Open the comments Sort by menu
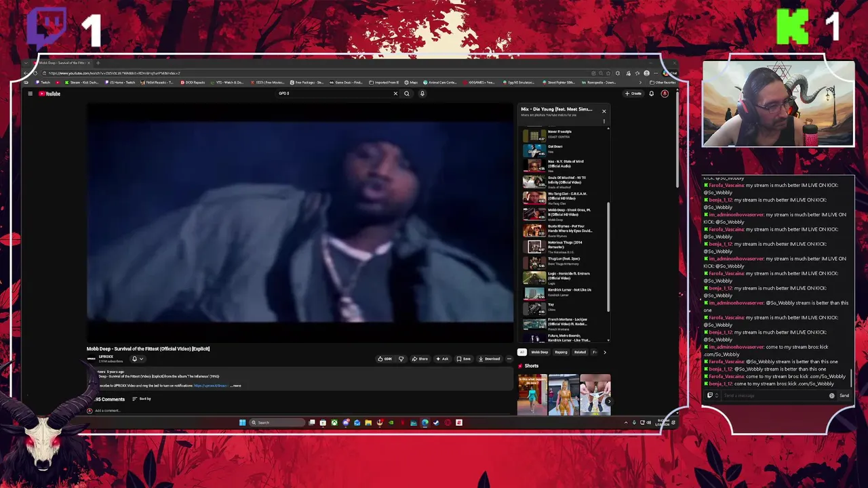This screenshot has width=868, height=488. pyautogui.click(x=141, y=399)
